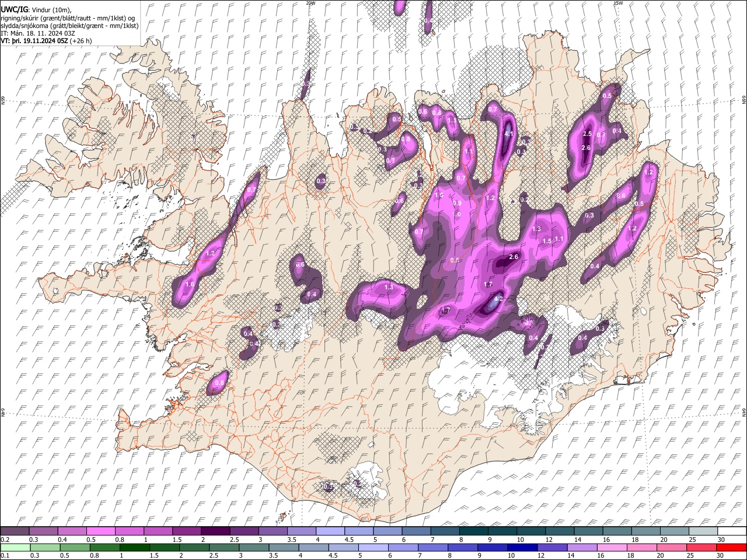Click the white swatch labeled 30, upper legend row
Image resolution: width=747 pixels, height=560 pixels.
pos(732,531)
